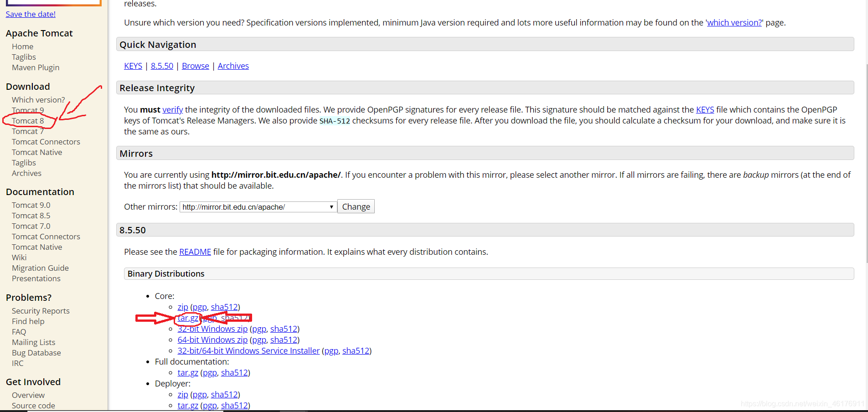Open the verify integrity instructions link
This screenshot has width=868, height=412.
(x=172, y=109)
